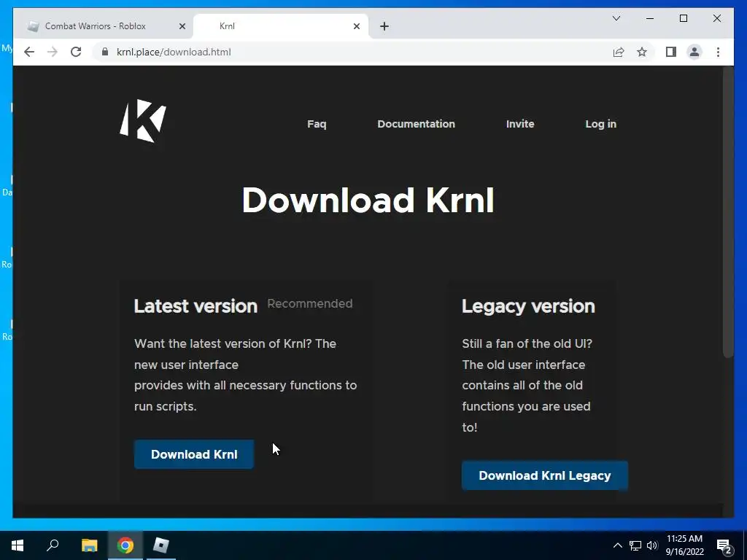Open Chrome's three-dot menu

point(718,52)
